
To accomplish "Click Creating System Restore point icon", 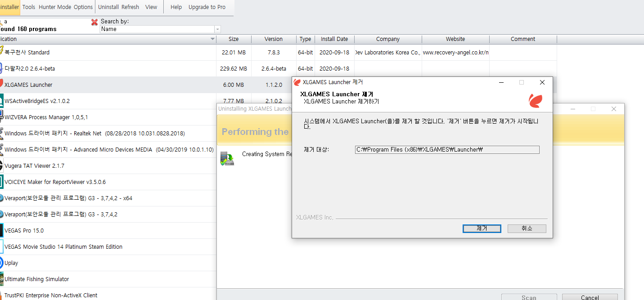I will pos(227,158).
